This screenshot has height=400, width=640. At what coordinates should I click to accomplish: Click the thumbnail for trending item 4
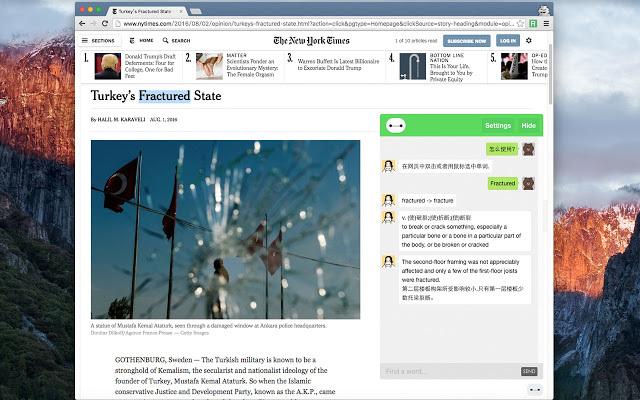[x=413, y=66]
